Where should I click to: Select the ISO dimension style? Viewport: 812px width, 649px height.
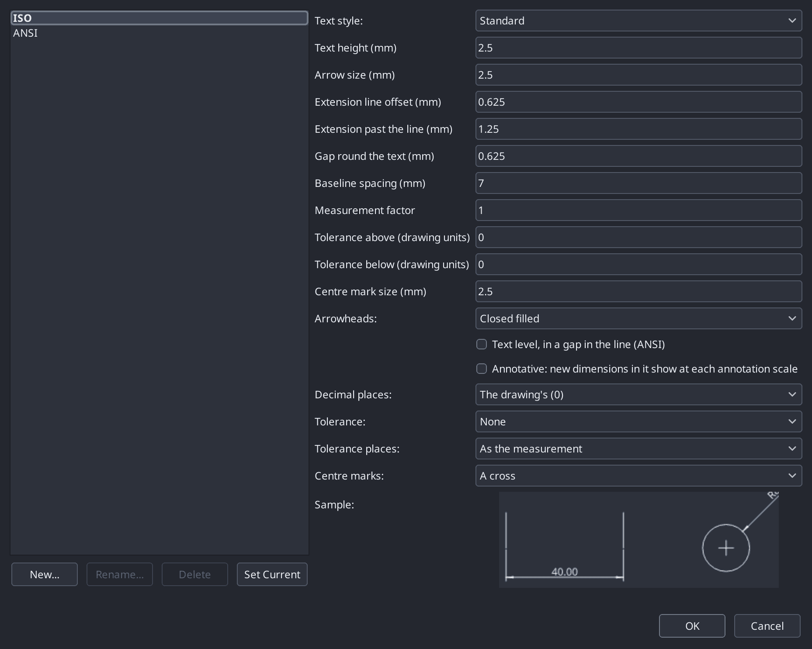(x=160, y=18)
